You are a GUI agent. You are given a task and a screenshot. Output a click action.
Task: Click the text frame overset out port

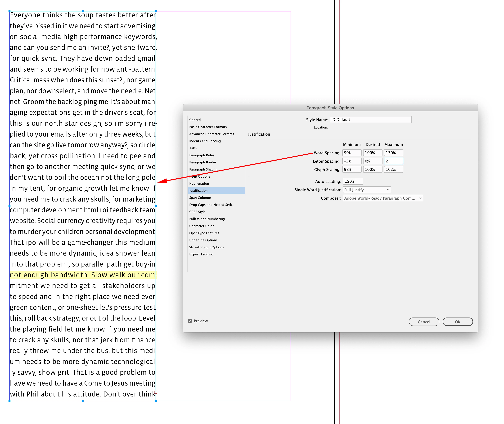tap(156, 392)
